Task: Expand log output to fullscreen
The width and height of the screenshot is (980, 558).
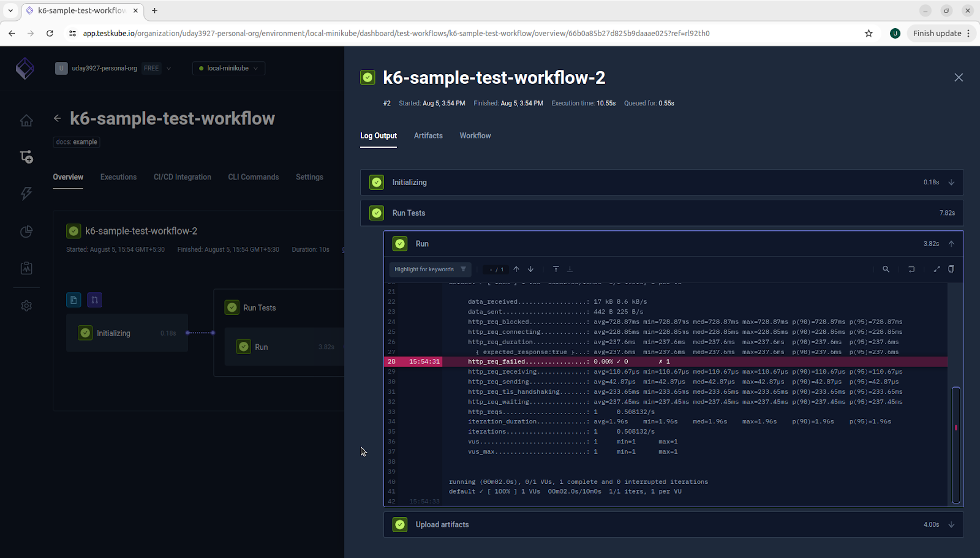Action: click(x=937, y=269)
